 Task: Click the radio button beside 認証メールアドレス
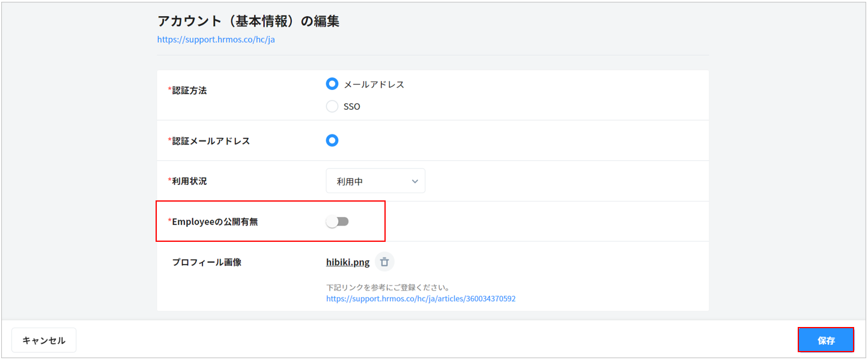point(332,140)
